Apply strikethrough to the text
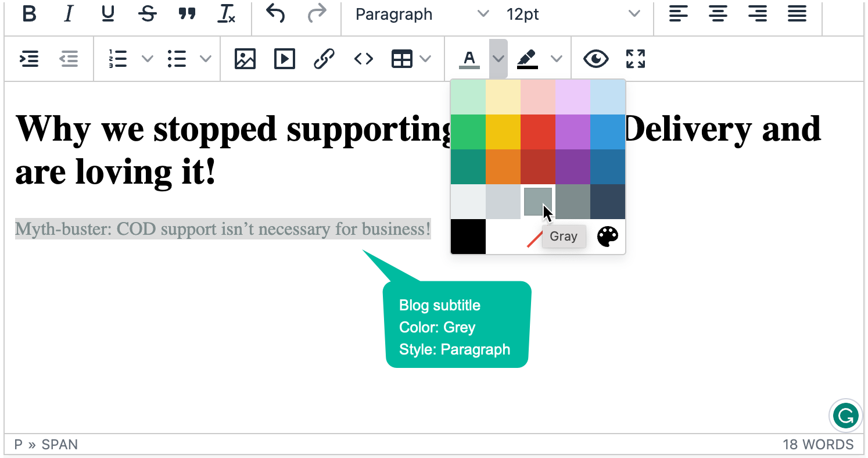Image resolution: width=868 pixels, height=458 pixels. click(148, 15)
